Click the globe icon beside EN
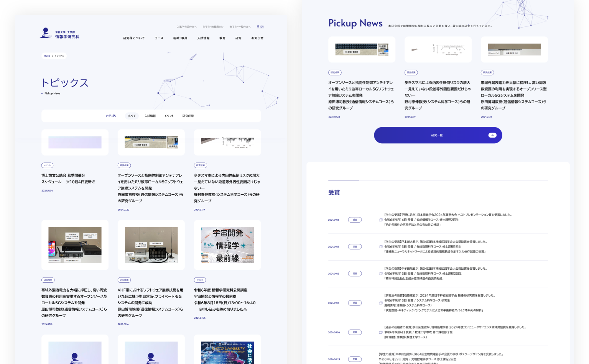The image size is (589, 364). 258,27
